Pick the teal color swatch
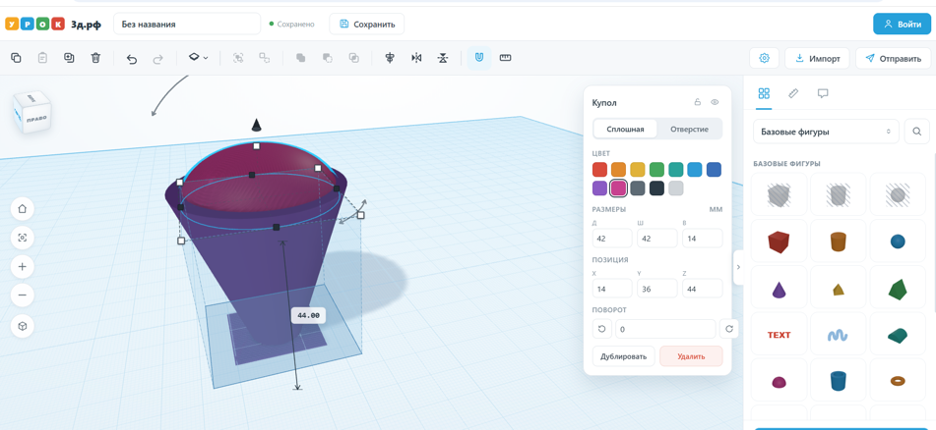This screenshot has height=430, width=936. click(x=676, y=170)
